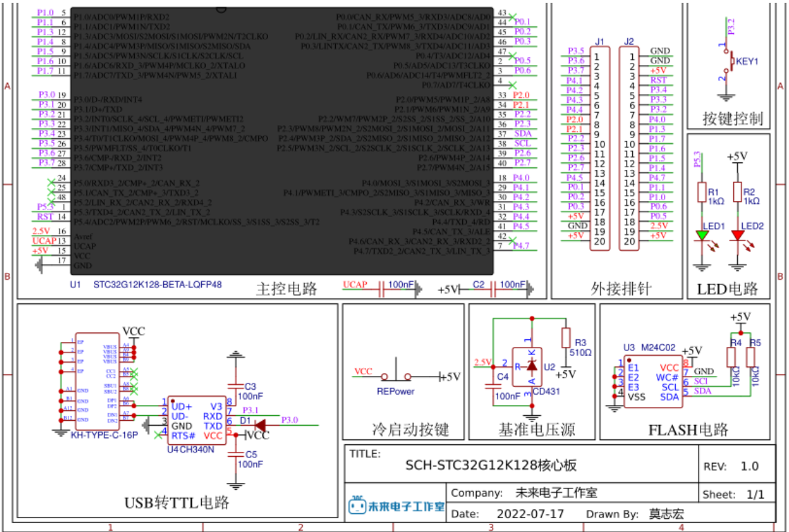This screenshot has height=532, width=789.
Task: Click the 2.5V net label at U1 Avref pin
Action: click(x=41, y=231)
